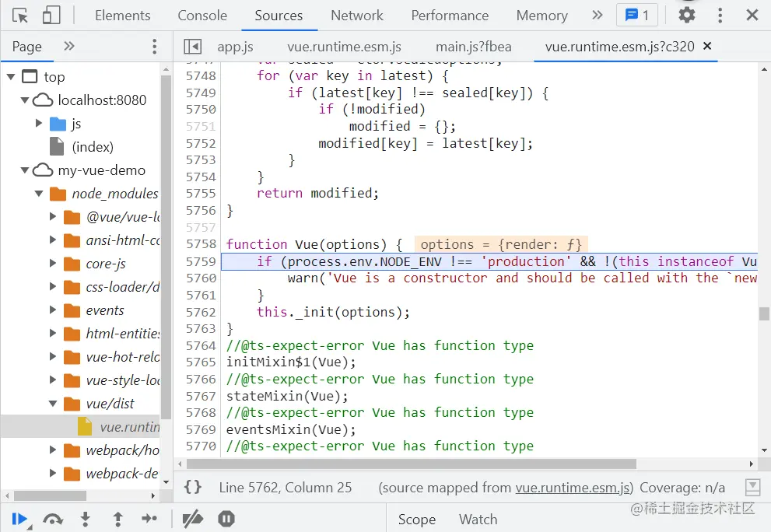This screenshot has height=532, width=771.
Task: Open the Performance tab
Action: click(x=450, y=16)
